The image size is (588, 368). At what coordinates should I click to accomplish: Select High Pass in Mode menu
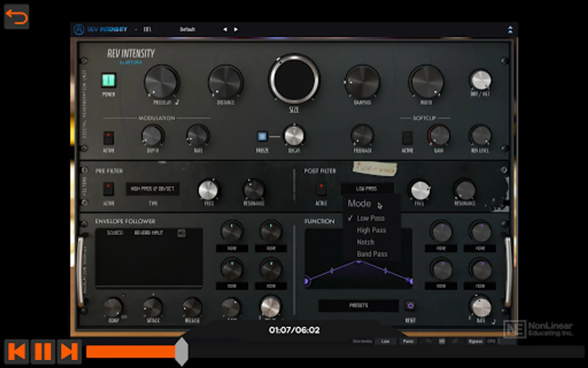(372, 230)
